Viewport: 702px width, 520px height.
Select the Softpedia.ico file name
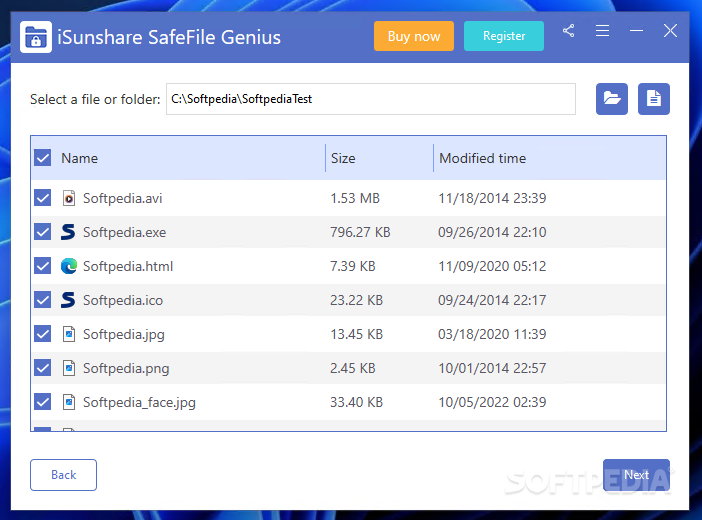pyautogui.click(x=123, y=301)
